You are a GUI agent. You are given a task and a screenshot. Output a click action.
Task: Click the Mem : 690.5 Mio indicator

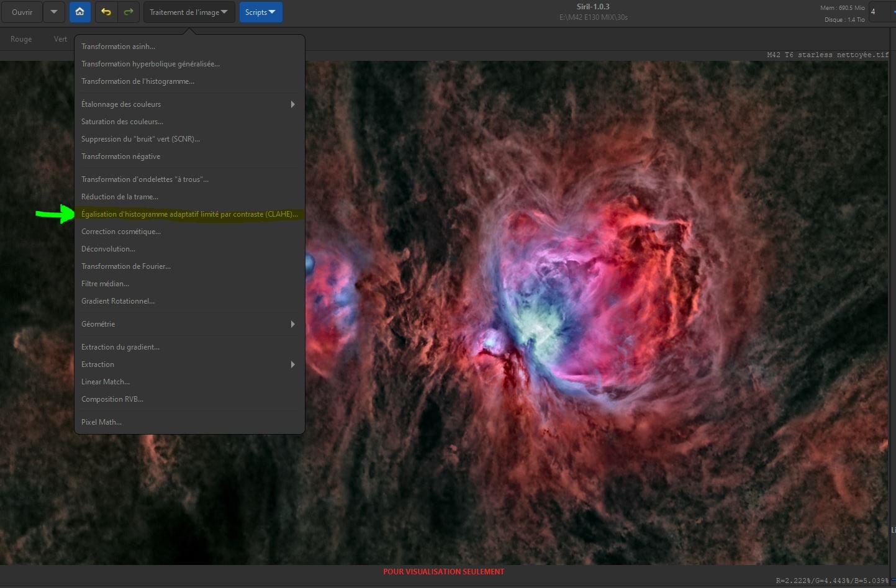[x=842, y=8]
